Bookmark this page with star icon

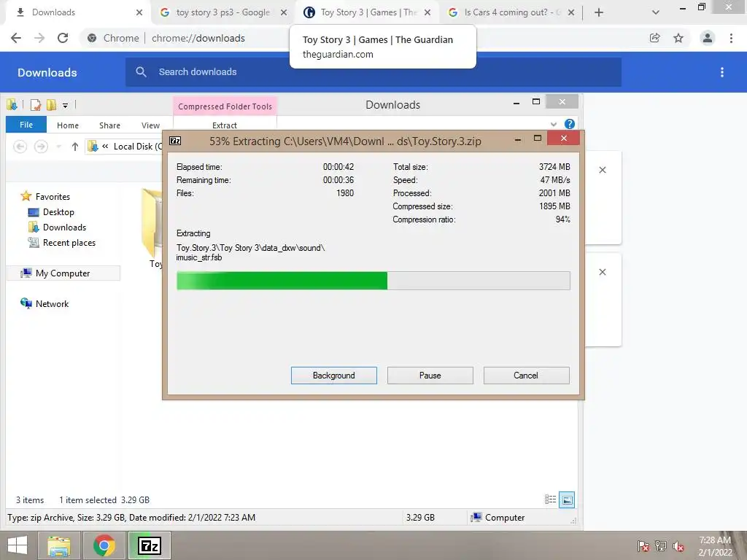tap(678, 38)
